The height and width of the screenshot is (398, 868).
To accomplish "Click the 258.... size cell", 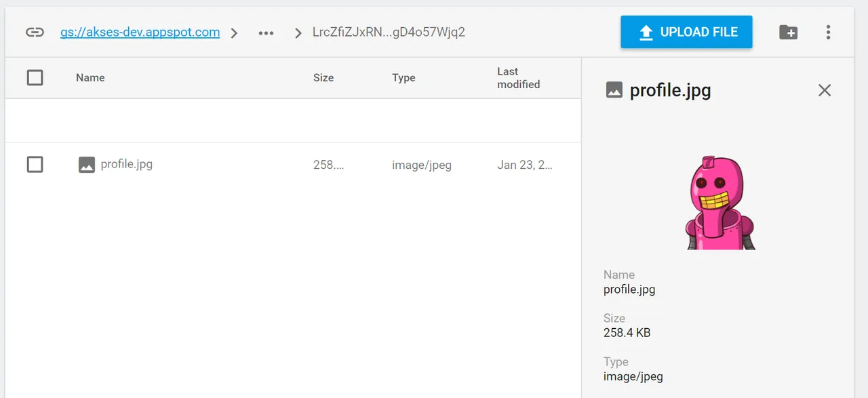I will 329,164.
